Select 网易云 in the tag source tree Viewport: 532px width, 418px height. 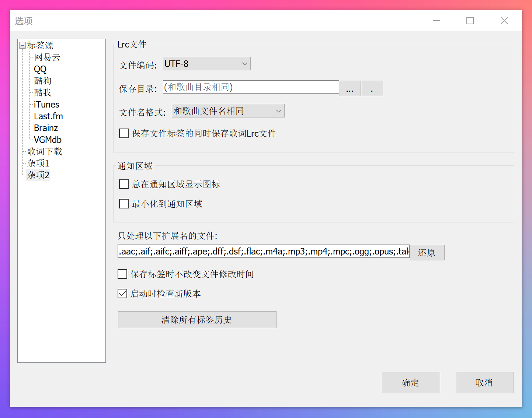point(47,57)
